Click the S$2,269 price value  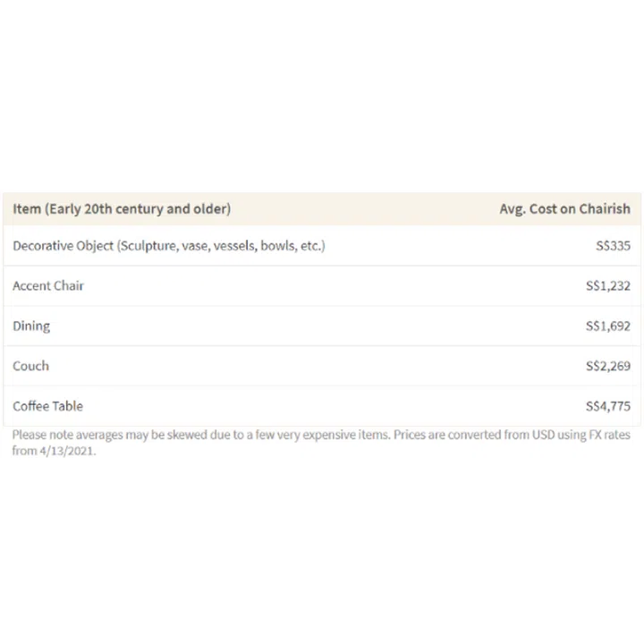point(607,366)
